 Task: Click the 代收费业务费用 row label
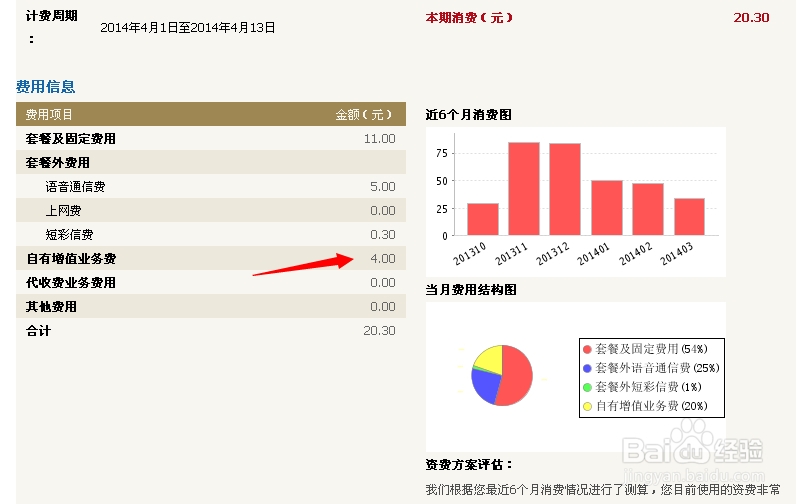(x=71, y=283)
